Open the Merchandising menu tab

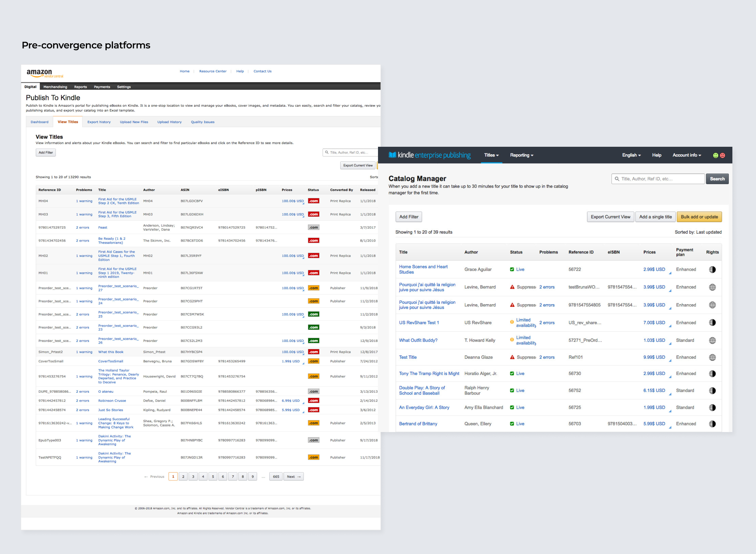(x=55, y=87)
